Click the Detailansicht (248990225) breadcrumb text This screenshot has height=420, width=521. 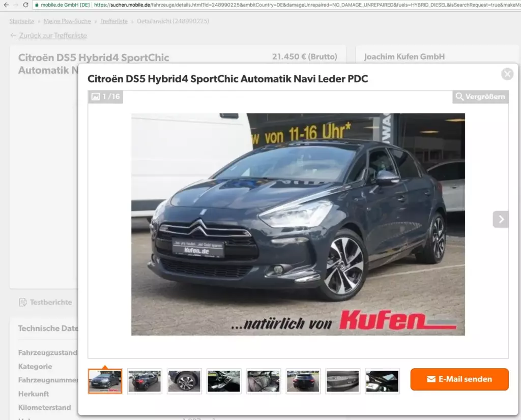click(x=173, y=21)
